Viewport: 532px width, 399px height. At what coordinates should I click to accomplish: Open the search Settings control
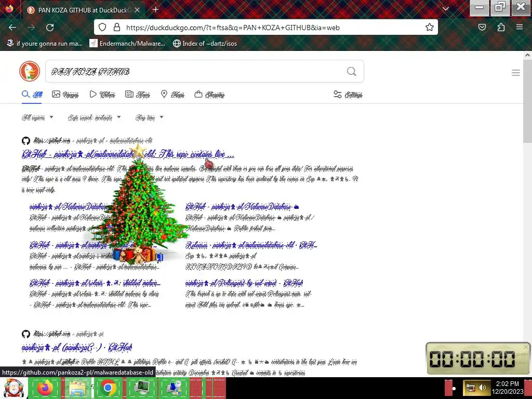coord(348,95)
